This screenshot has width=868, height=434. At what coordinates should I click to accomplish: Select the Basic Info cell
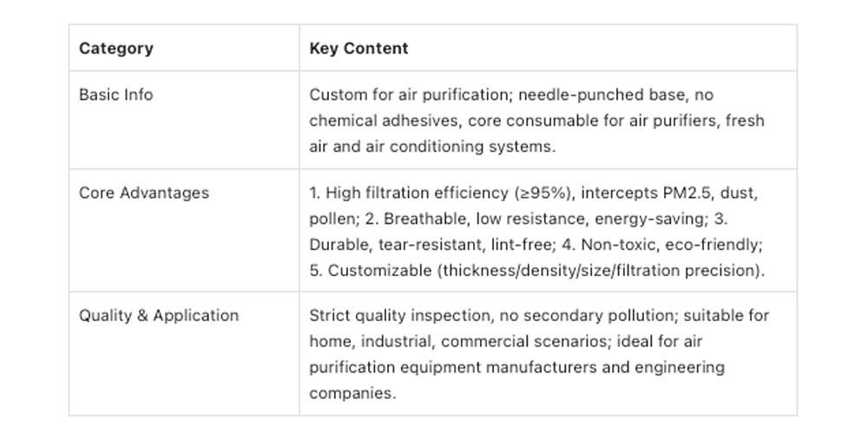click(184, 120)
